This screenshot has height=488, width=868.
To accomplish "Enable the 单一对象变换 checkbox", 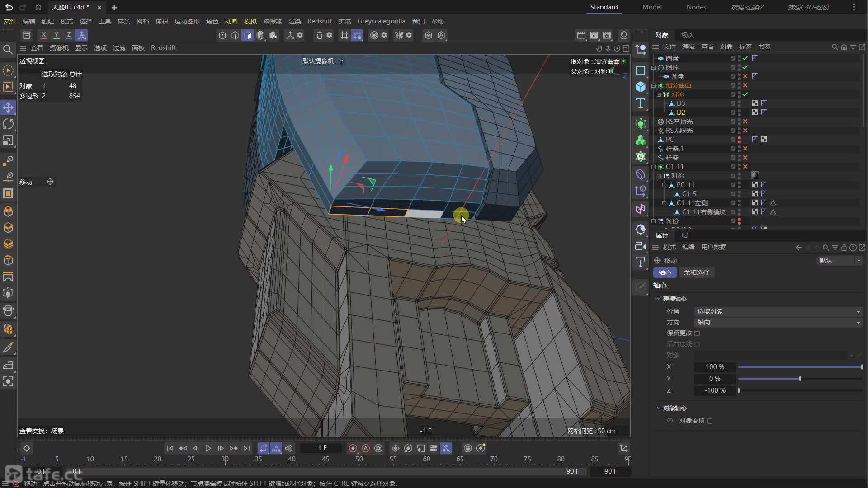I will (x=710, y=421).
